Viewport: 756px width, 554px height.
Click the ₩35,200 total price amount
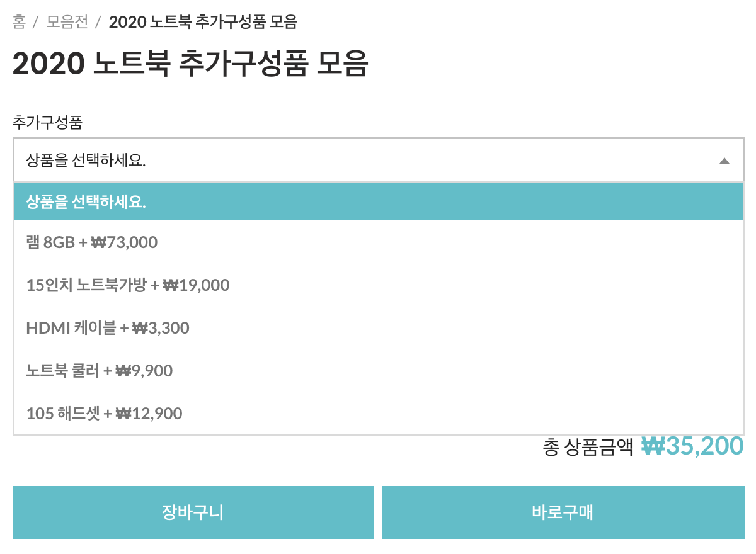pyautogui.click(x=692, y=446)
